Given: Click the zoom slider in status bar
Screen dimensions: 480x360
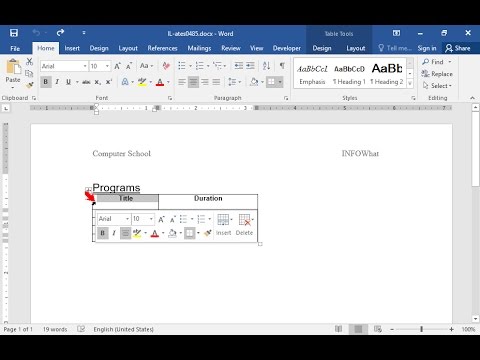Looking at the screenshot, I should point(421,329).
